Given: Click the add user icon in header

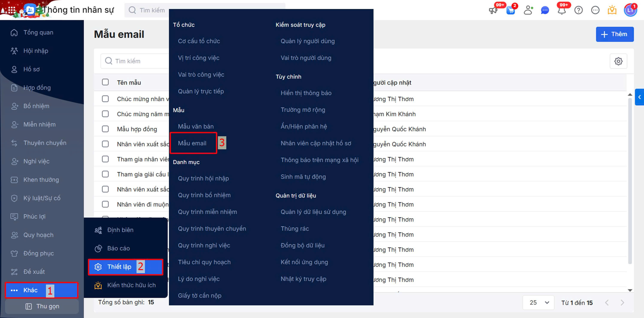Looking at the screenshot, I should [528, 10].
